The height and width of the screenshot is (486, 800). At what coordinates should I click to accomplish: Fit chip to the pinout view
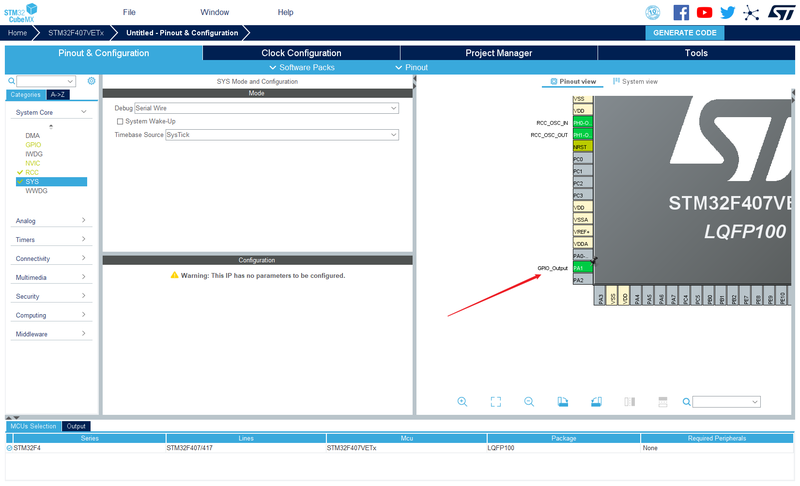[495, 402]
